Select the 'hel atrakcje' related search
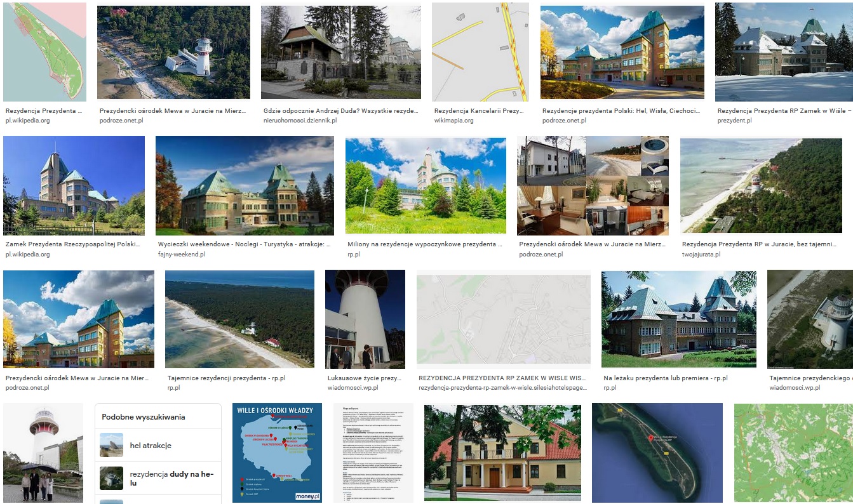 click(151, 446)
